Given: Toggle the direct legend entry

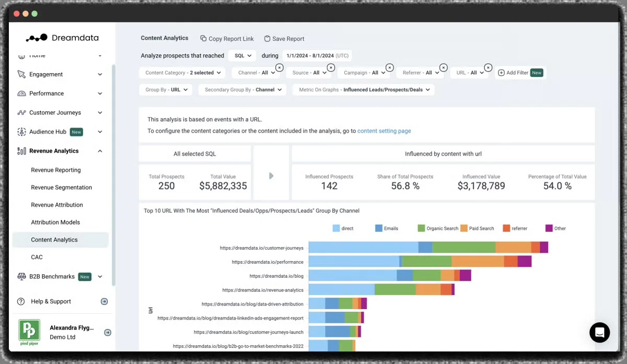Looking at the screenshot, I should (343, 228).
